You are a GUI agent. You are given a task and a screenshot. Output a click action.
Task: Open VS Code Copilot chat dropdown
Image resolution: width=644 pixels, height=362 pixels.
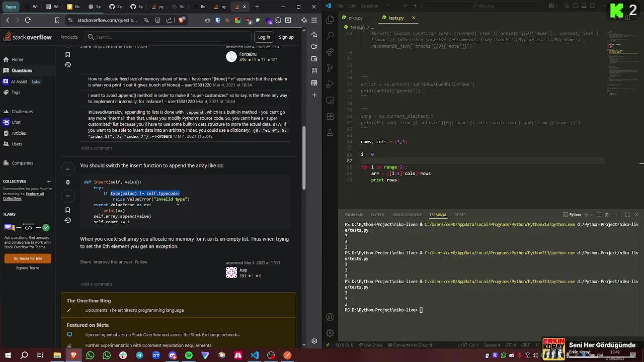558,6
